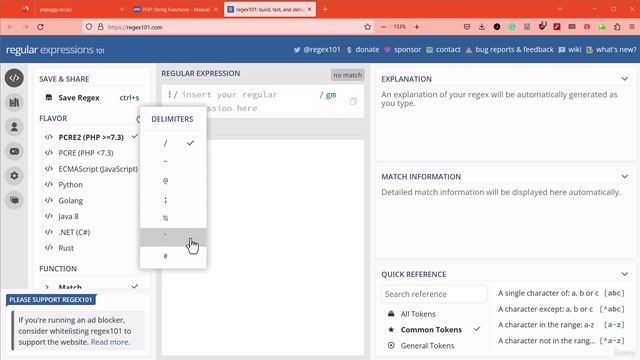Follow the Read more link about ad blockers
The width and height of the screenshot is (640, 360).
pyautogui.click(x=109, y=342)
